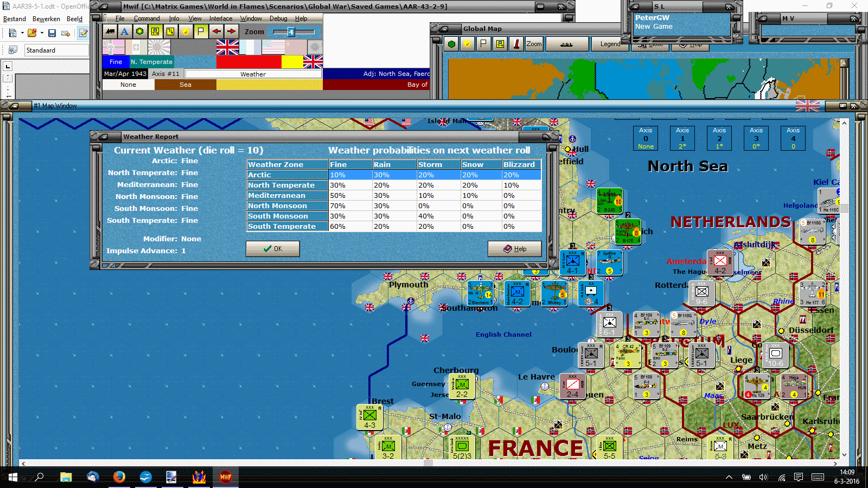The width and height of the screenshot is (868, 488).
Task: Toggle the highlighted unit counter toolbar button
Action: click(155, 31)
